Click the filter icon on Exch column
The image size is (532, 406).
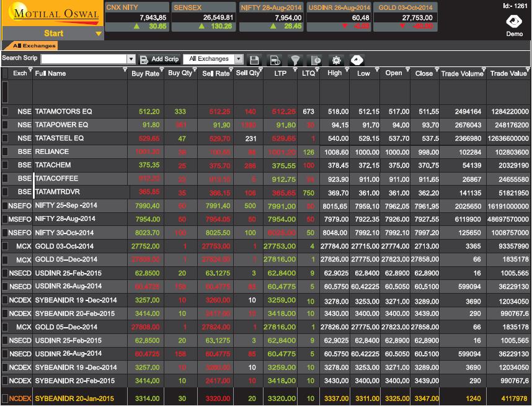tap(30, 70)
